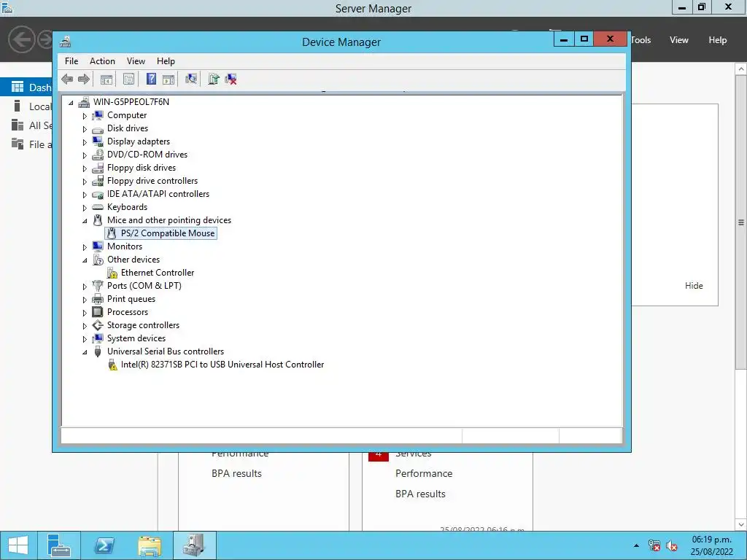
Task: Collapse the WIN-G5PPEOL7F6N root node
Action: (x=71, y=102)
